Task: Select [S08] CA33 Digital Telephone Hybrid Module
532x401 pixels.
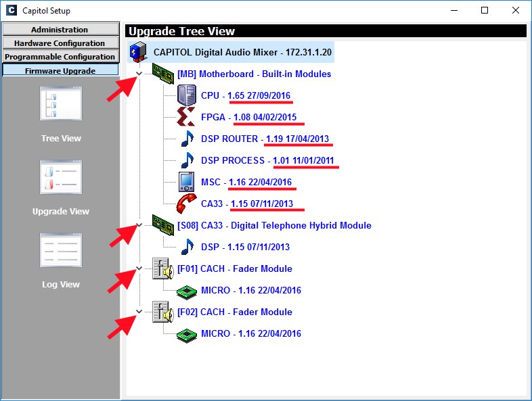Action: [x=274, y=225]
